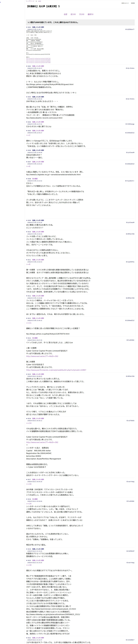
Task: Follow the >>18 anchor in post 0020
Action: (x=29, y=565)
